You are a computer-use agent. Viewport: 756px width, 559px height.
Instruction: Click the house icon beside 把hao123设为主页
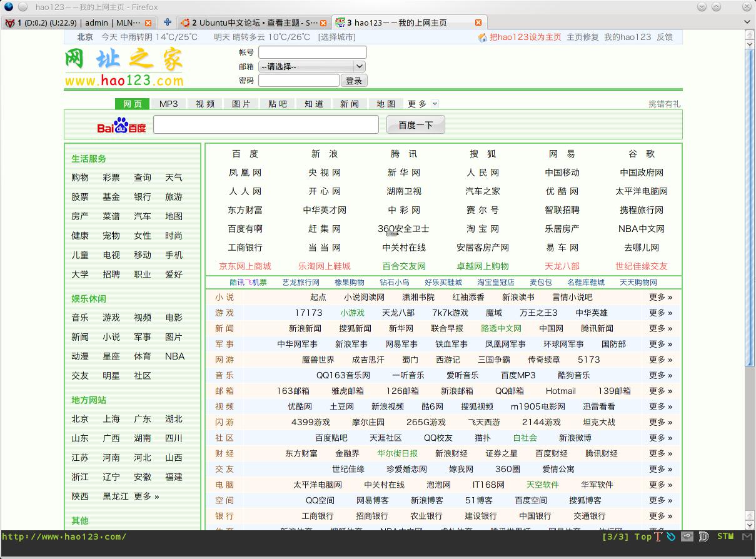pos(482,37)
